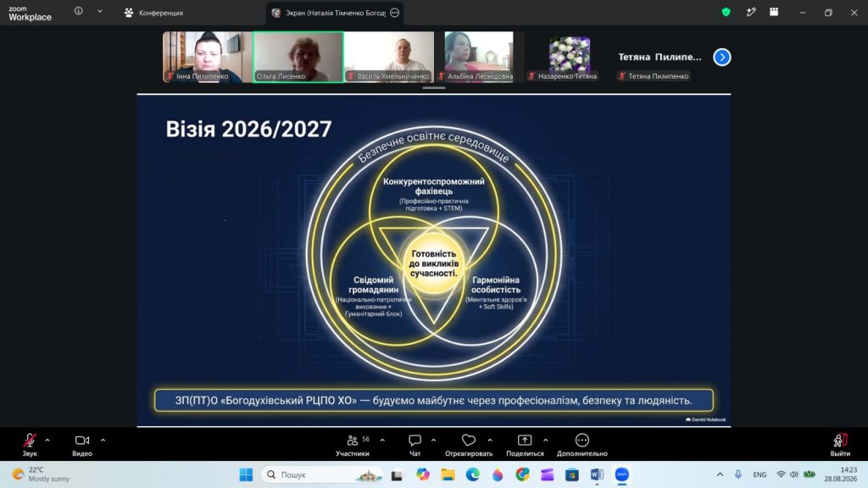Click Пошук taskbar search field
868x488 pixels.
[x=323, y=474]
